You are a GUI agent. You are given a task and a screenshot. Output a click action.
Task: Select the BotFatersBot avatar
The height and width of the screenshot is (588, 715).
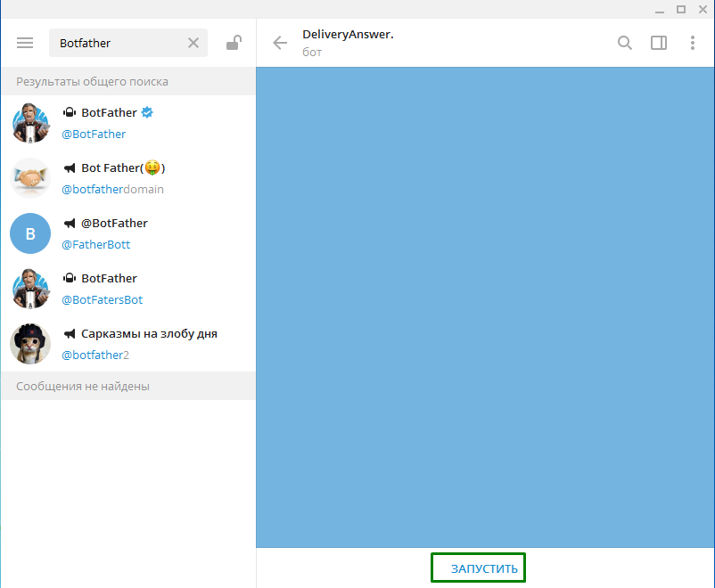30,289
